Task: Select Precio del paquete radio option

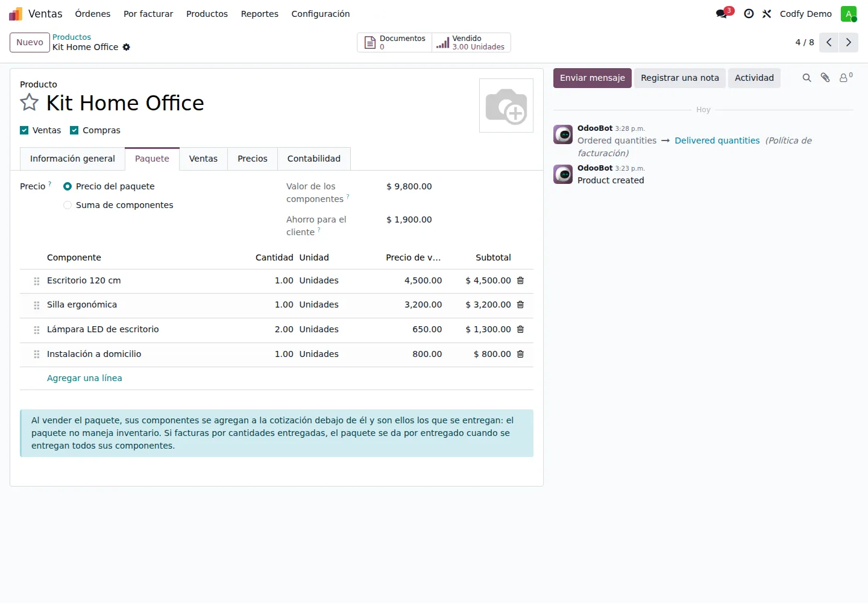Action: (x=68, y=186)
